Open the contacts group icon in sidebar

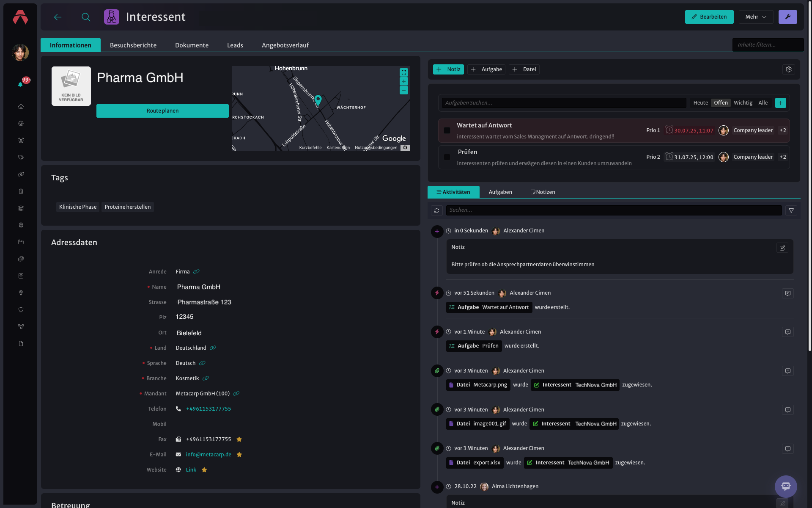(21, 141)
